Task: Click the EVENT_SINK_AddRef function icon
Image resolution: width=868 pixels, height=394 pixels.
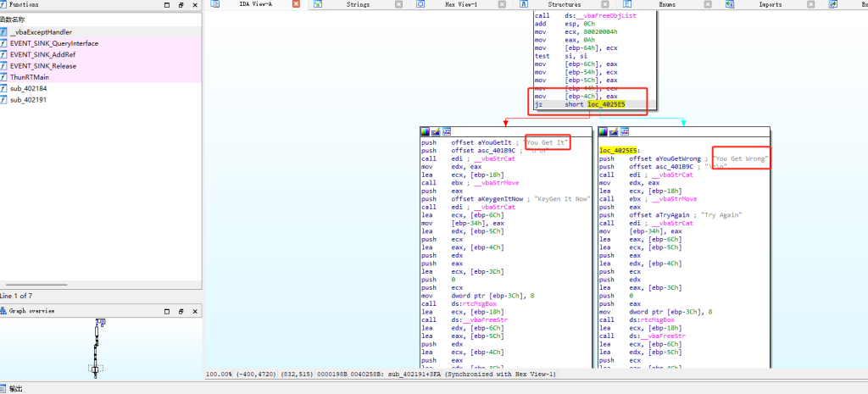Action: tap(3, 55)
